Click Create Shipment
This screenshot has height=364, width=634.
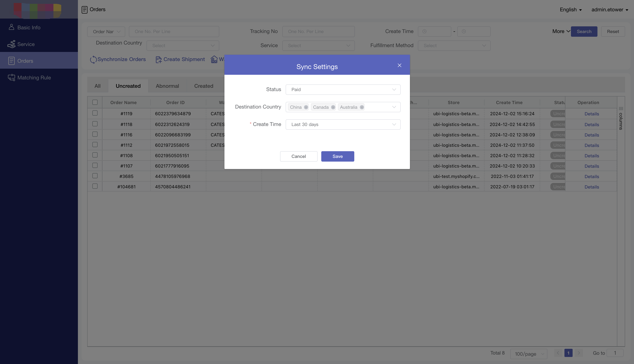[180, 59]
